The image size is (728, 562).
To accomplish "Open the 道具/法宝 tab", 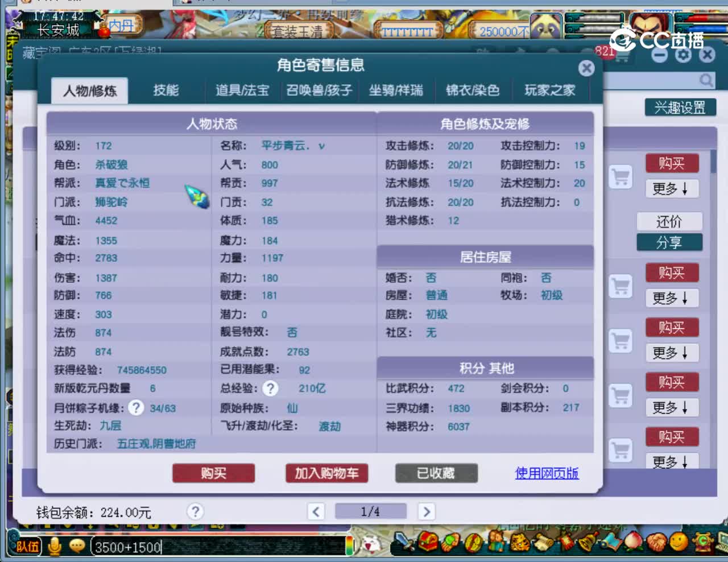I will 242,90.
